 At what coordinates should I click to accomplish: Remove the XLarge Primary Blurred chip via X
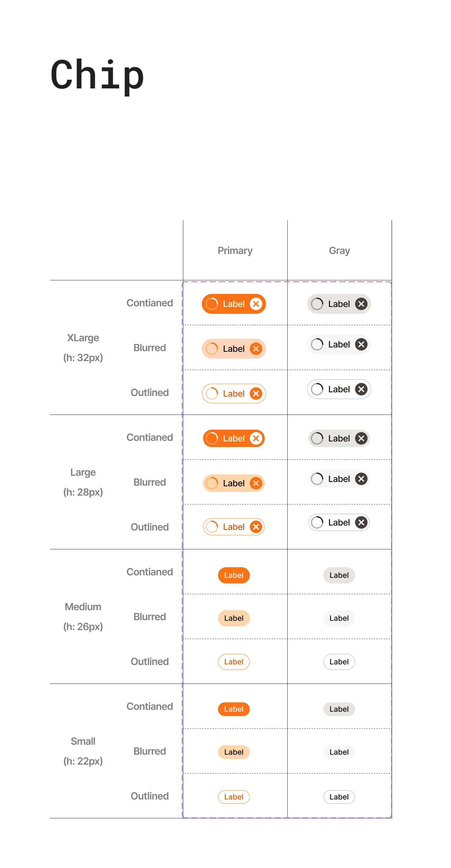[256, 349]
